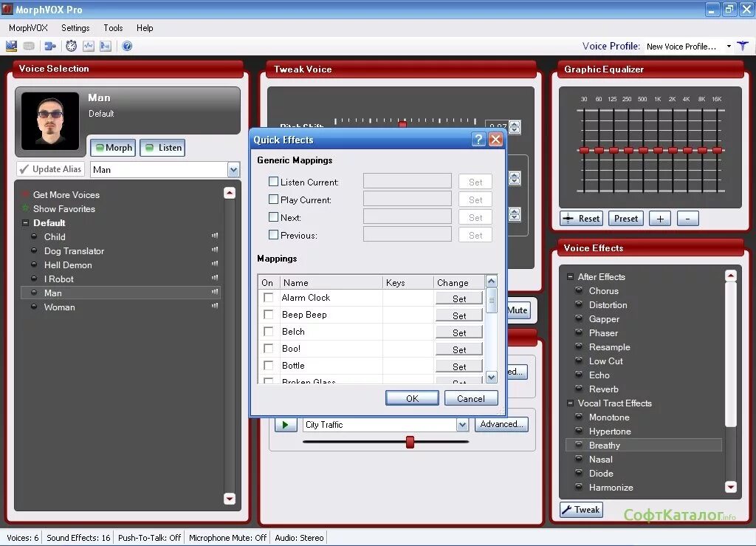Click the question mark help icon in Quick Effects

point(478,140)
